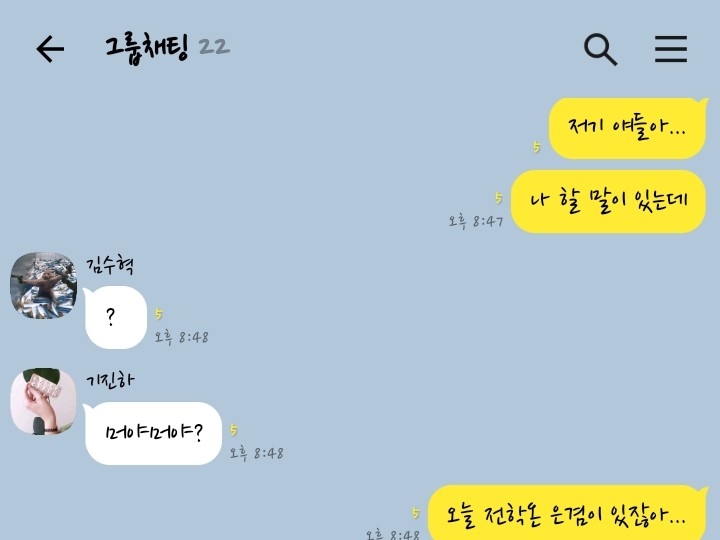Open the 그룹채팅 chat title
The height and width of the screenshot is (540, 720).
pos(146,48)
